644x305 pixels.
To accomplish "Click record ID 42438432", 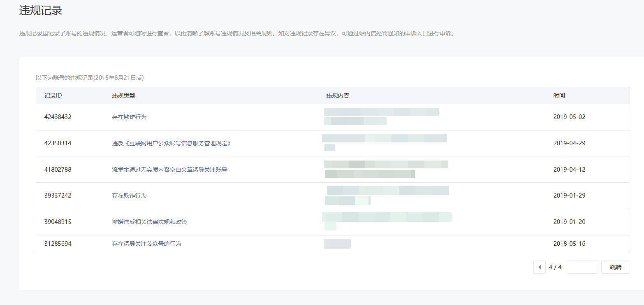I will [x=58, y=117].
